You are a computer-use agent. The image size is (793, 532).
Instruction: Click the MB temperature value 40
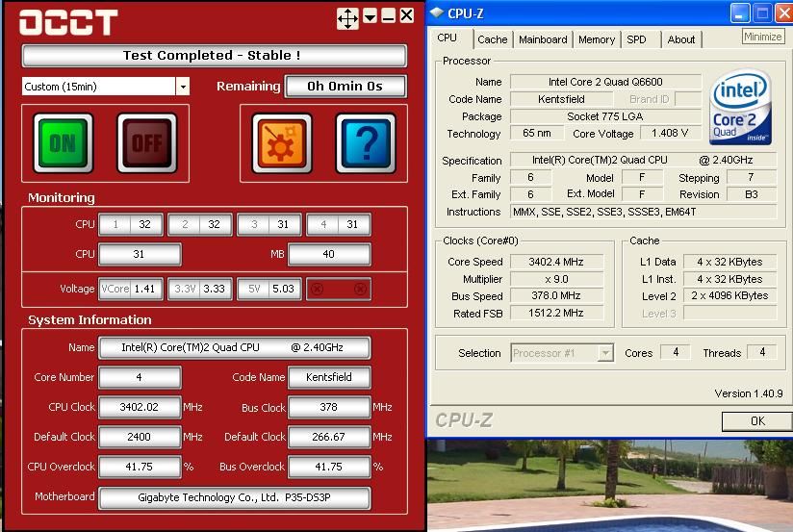click(x=329, y=254)
